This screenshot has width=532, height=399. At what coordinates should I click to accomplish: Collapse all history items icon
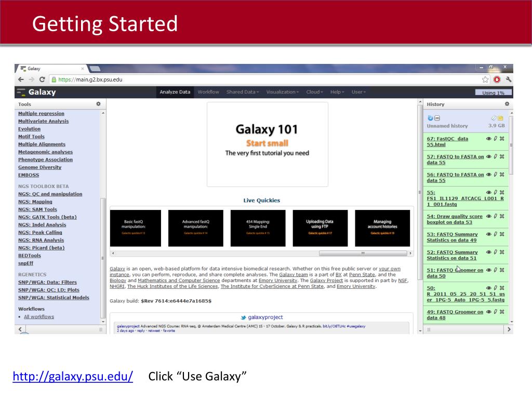pyautogui.click(x=437, y=118)
